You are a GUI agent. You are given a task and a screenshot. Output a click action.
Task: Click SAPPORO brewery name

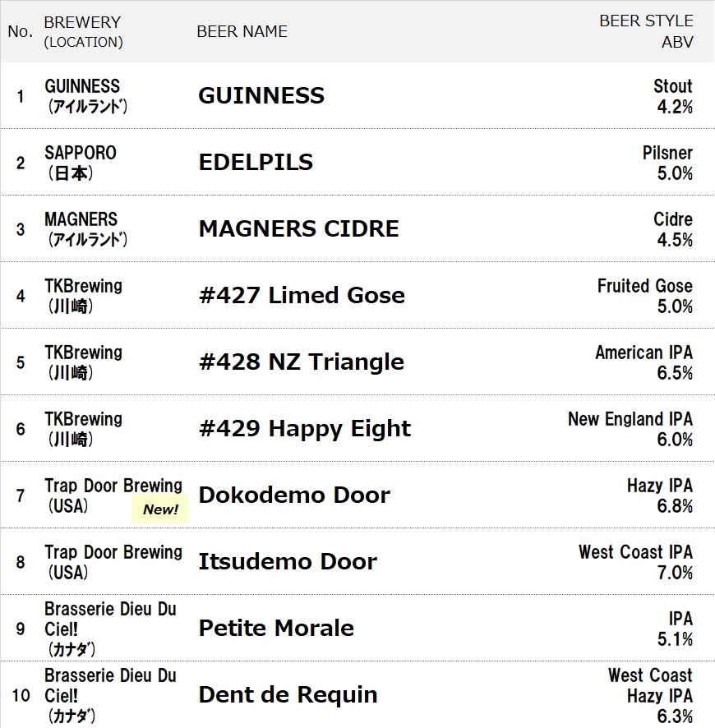tap(81, 153)
